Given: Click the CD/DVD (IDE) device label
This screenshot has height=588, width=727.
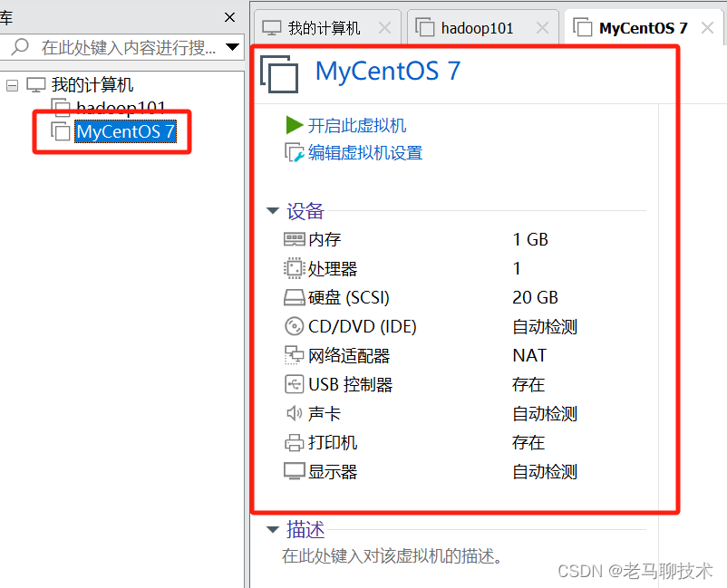Looking at the screenshot, I should click(362, 327).
